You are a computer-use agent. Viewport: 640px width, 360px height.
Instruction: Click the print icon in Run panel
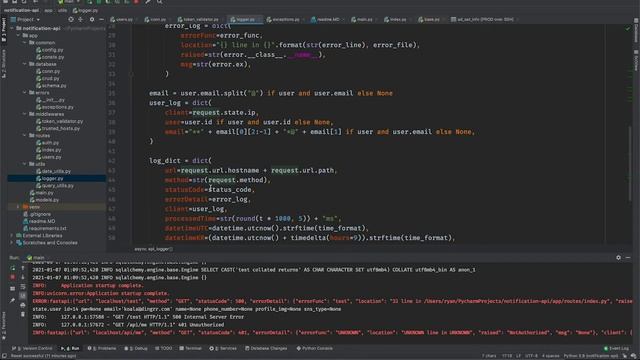tap(23, 305)
